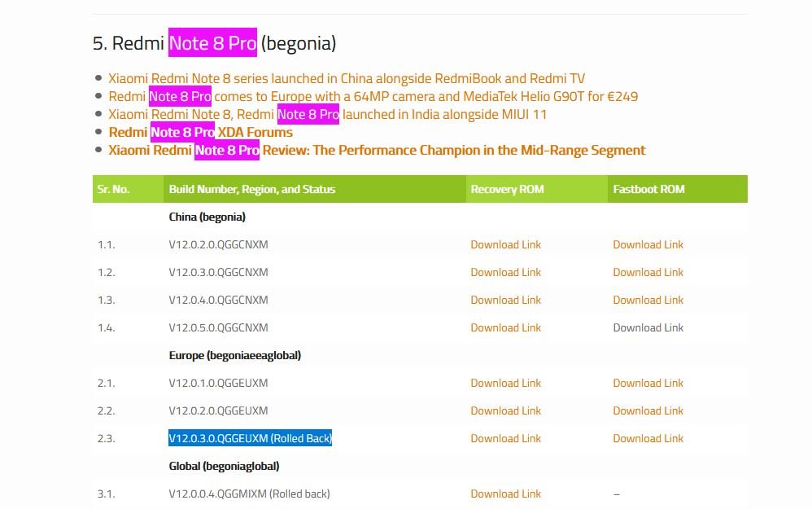Click serial number 1.4.
This screenshot has height=509, width=812.
(106, 327)
